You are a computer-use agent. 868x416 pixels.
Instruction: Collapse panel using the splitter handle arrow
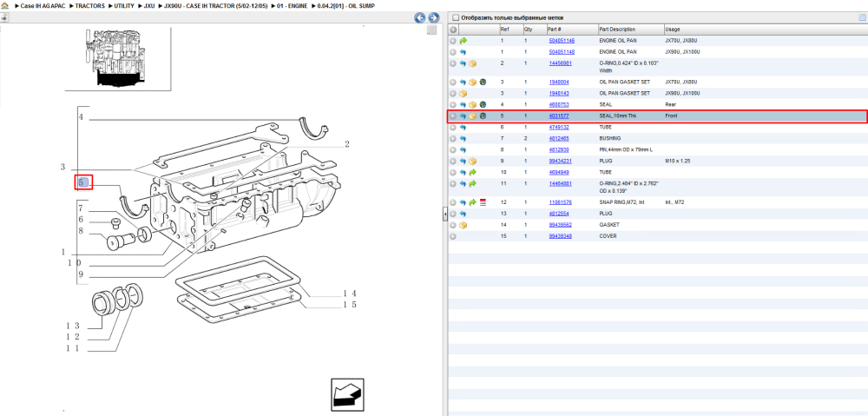[x=444, y=215]
